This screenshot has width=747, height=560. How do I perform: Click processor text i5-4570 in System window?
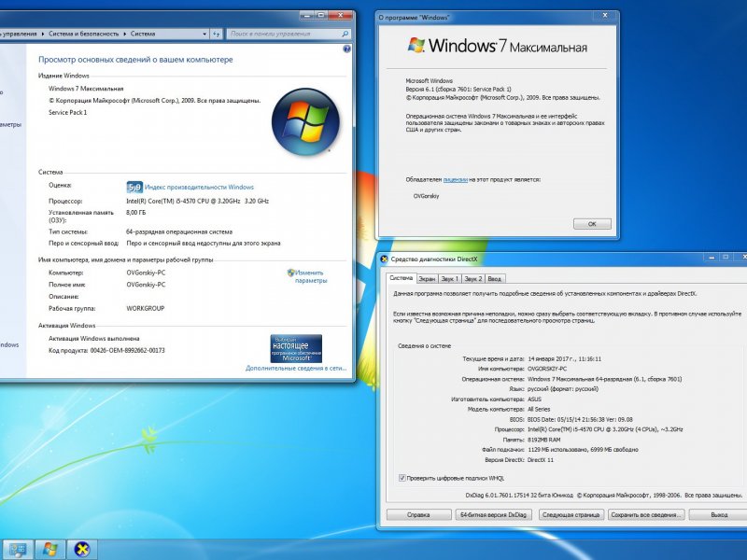197,201
